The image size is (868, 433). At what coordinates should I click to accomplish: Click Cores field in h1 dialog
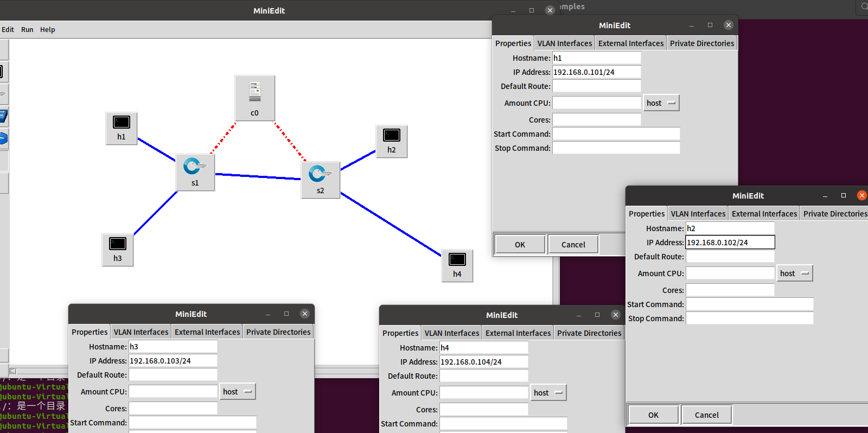coord(597,120)
